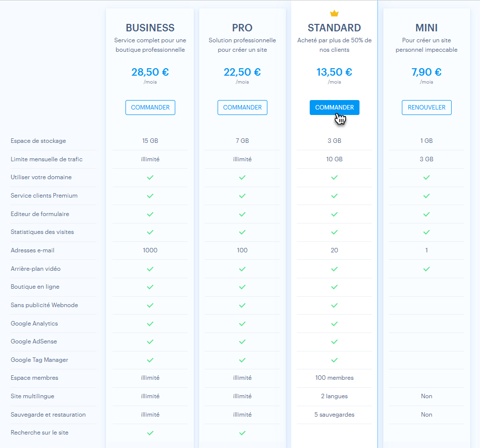Select the BUSINESS plan heading
The width and height of the screenshot is (480, 448).
click(150, 28)
